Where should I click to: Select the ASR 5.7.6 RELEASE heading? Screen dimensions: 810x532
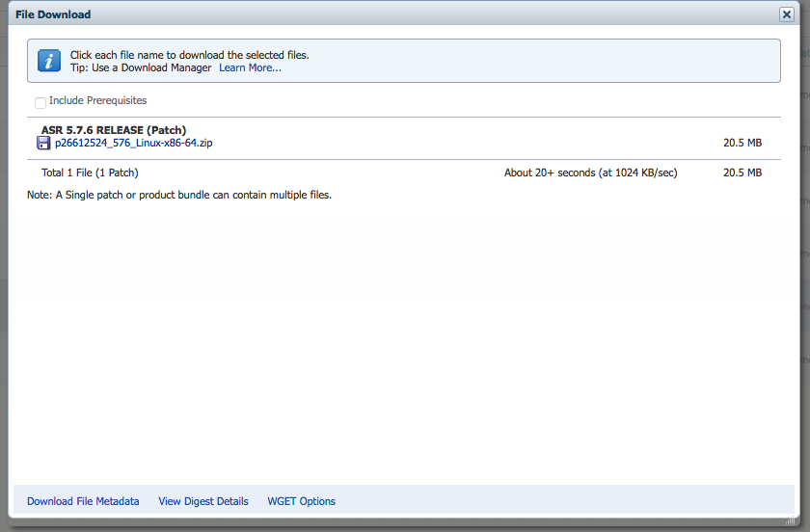pyautogui.click(x=114, y=130)
